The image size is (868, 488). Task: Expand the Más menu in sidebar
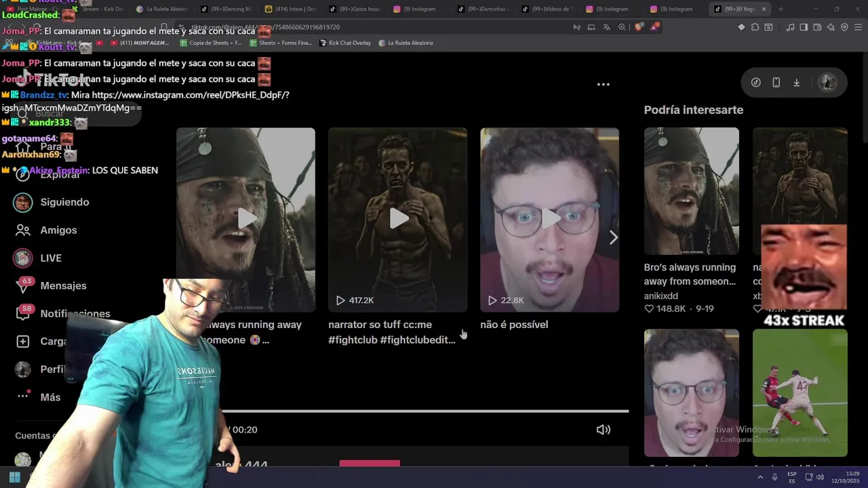[x=50, y=397]
